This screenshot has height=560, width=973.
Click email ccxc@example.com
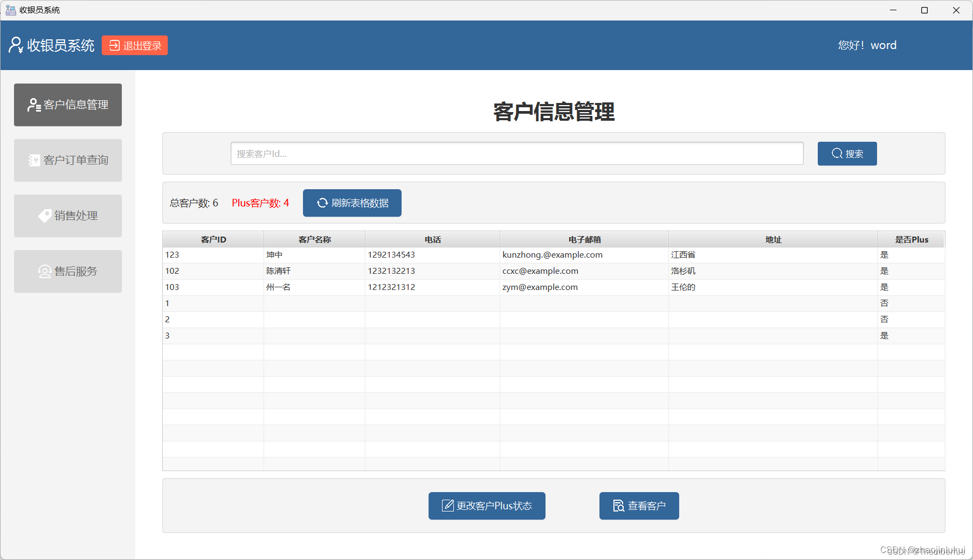point(540,271)
